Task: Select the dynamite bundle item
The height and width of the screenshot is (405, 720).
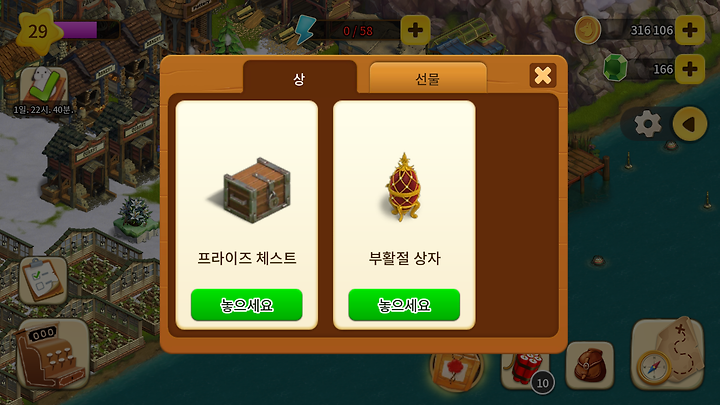Action: (526, 370)
